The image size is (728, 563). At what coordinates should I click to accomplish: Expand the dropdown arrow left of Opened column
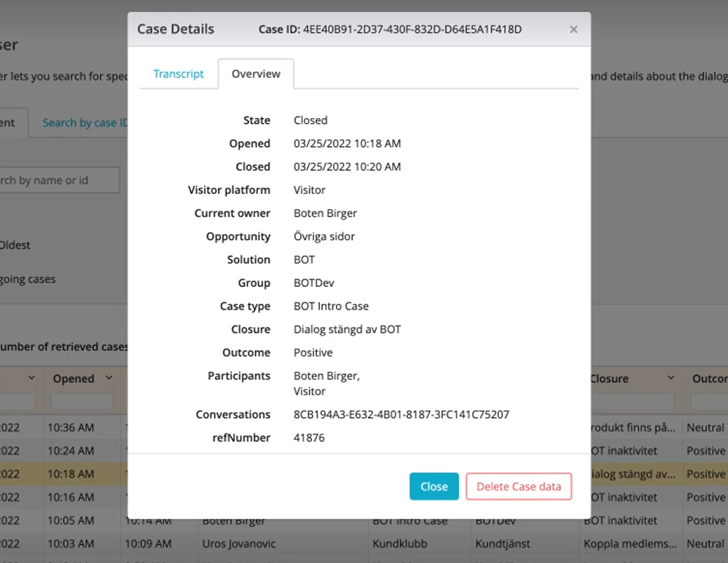(x=31, y=378)
